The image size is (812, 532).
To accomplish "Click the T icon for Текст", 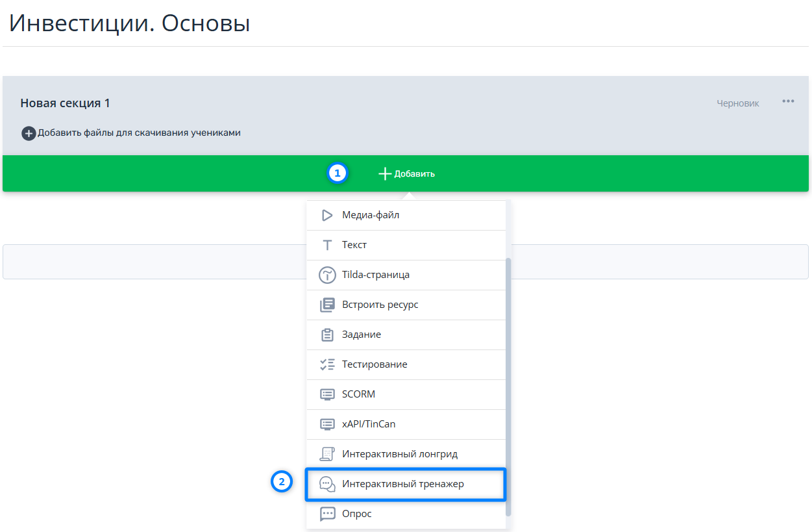I will [x=327, y=245].
